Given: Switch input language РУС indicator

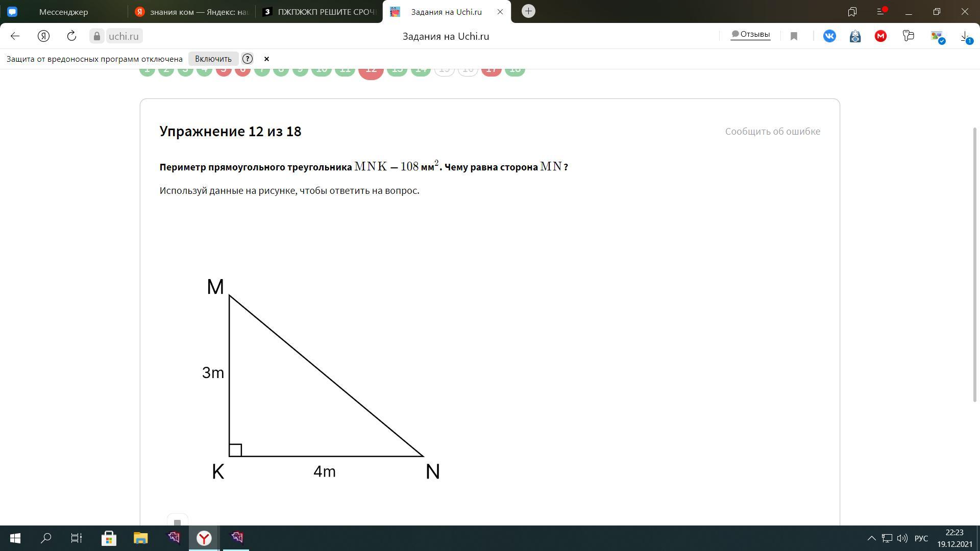Looking at the screenshot, I should click(x=921, y=538).
